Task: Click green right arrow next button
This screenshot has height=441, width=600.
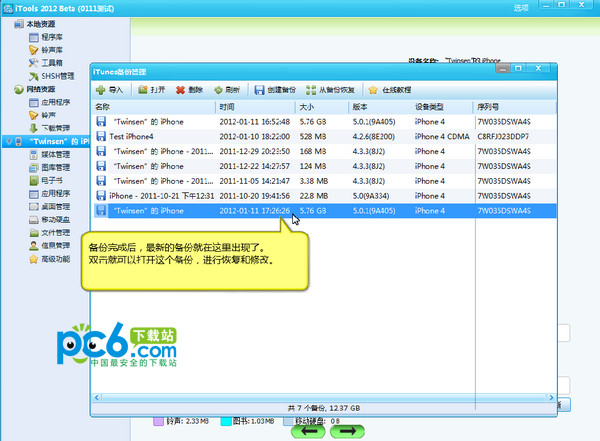Action: pos(347,431)
